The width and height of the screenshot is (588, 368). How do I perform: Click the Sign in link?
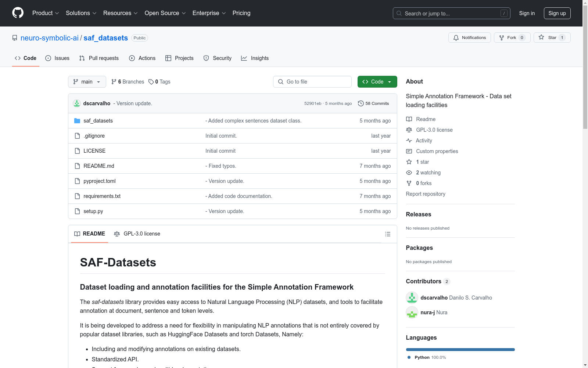527,13
